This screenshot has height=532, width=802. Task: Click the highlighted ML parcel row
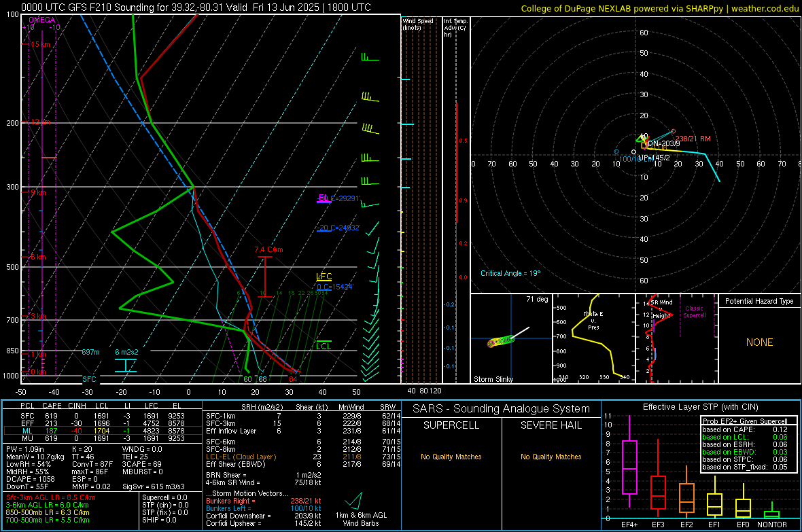coord(103,431)
